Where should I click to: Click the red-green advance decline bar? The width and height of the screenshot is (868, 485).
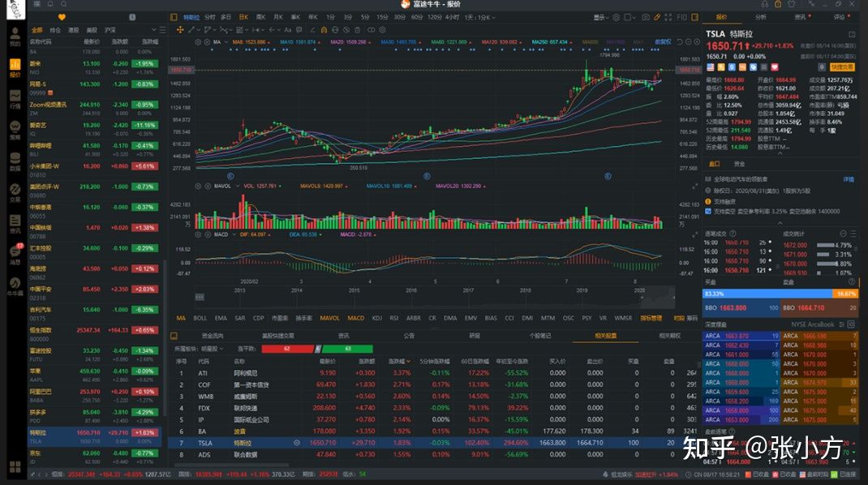click(x=317, y=349)
